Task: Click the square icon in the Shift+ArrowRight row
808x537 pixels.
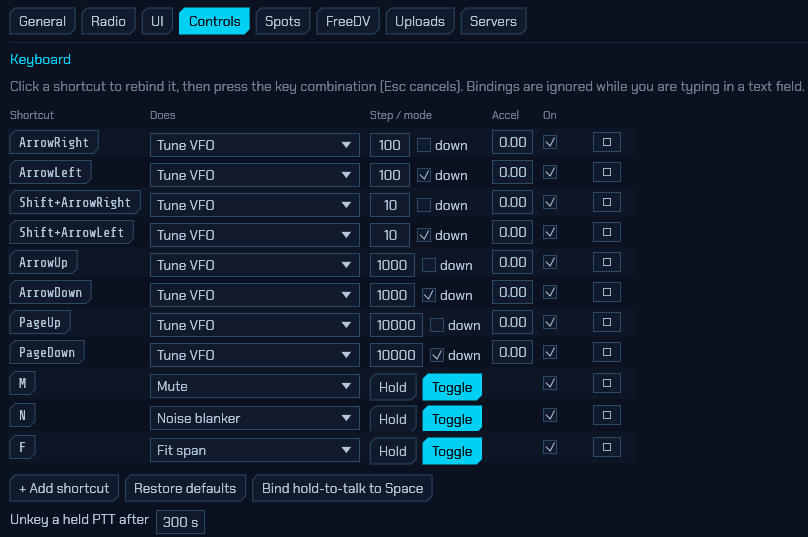Action: (x=607, y=202)
